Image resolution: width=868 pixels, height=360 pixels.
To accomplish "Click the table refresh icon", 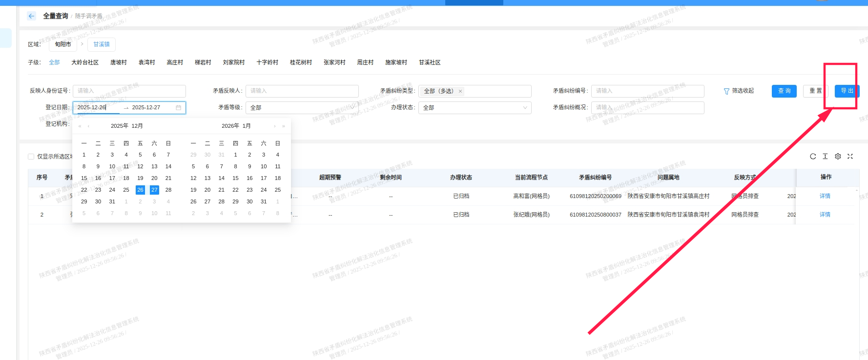I will [813, 157].
